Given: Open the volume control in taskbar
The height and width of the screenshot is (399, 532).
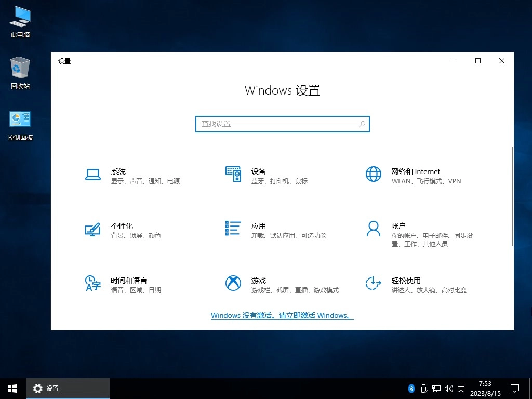Looking at the screenshot, I should pos(449,388).
